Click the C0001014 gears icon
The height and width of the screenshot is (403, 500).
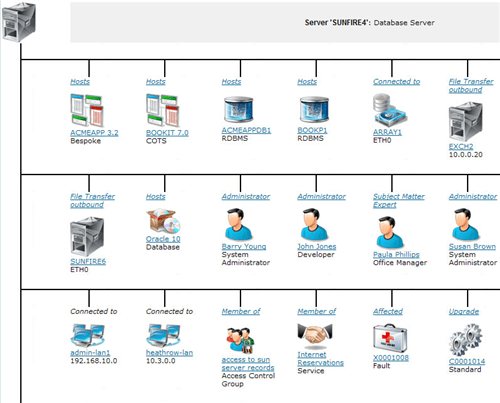pos(466,340)
